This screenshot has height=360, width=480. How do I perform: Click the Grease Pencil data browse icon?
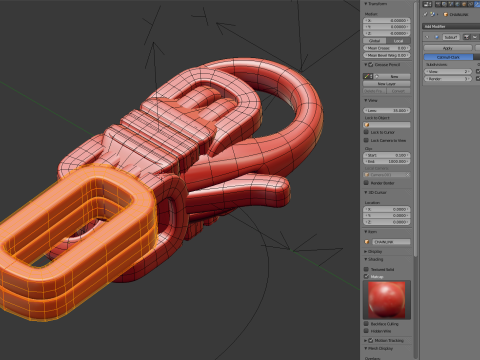pyautogui.click(x=368, y=76)
